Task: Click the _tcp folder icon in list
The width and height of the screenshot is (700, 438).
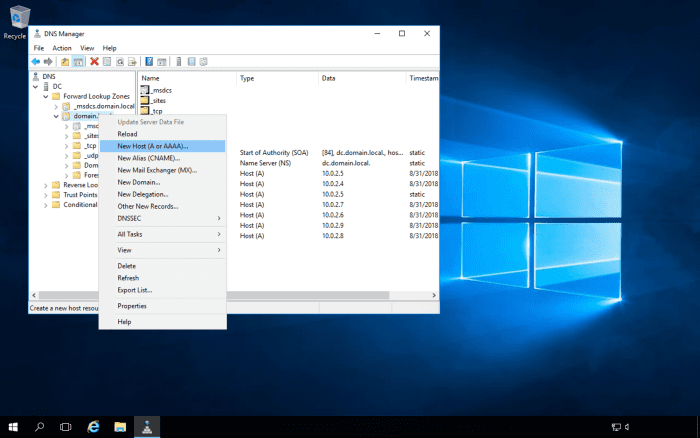Action: point(145,111)
